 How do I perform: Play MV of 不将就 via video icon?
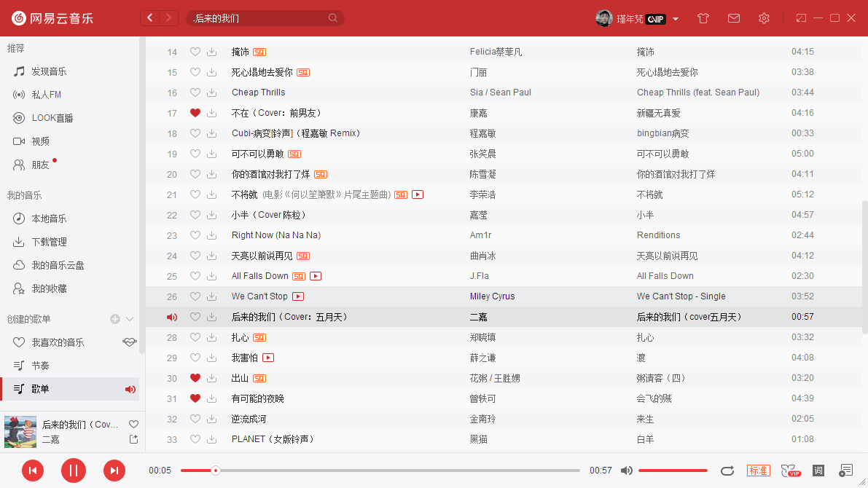tap(418, 194)
